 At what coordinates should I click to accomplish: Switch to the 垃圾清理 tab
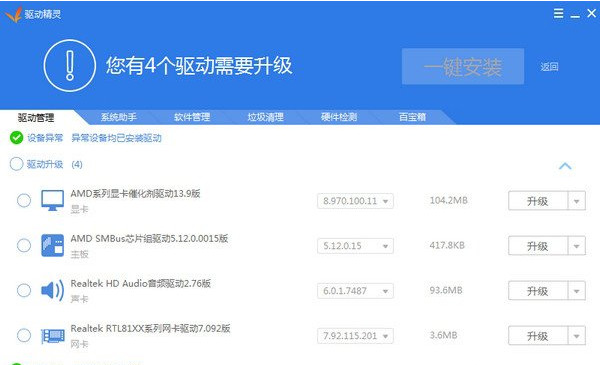(266, 117)
